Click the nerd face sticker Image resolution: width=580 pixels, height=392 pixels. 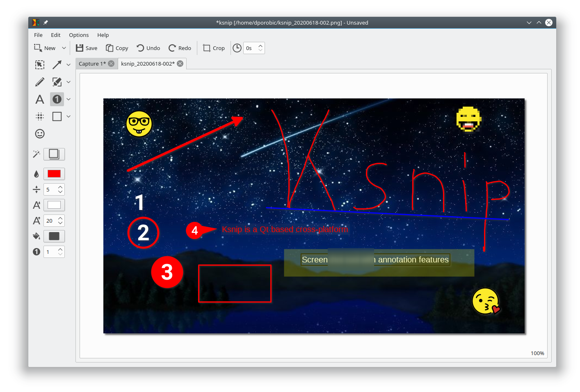(139, 124)
